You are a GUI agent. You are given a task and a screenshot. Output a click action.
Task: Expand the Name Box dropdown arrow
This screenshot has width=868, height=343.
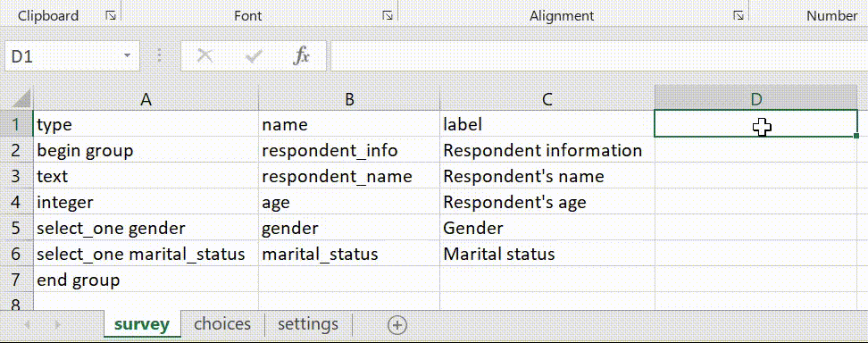(x=128, y=55)
